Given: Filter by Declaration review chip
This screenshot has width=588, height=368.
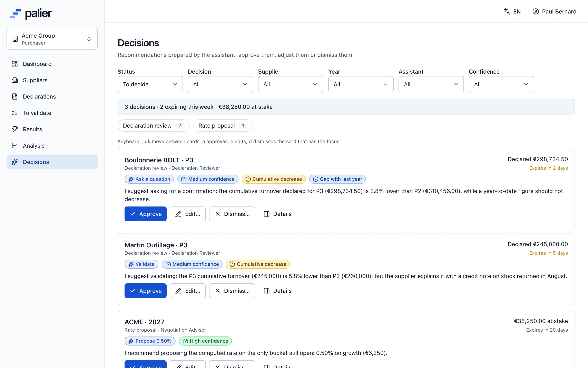Looking at the screenshot, I should click(154, 126).
